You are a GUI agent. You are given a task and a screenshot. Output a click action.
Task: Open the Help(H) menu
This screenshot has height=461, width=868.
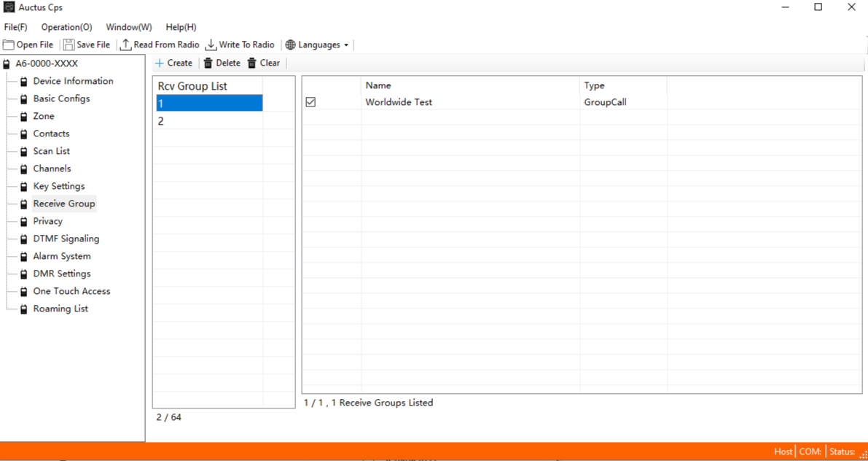[x=181, y=27]
